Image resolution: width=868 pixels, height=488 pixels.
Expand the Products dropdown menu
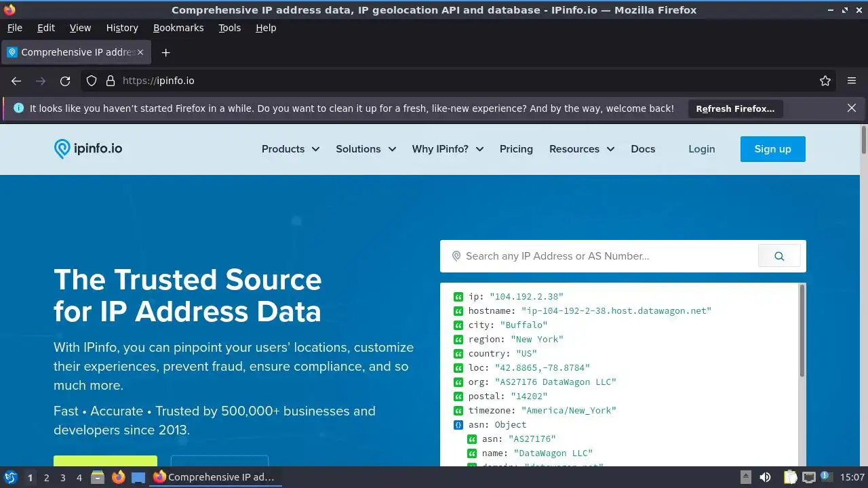pos(290,149)
